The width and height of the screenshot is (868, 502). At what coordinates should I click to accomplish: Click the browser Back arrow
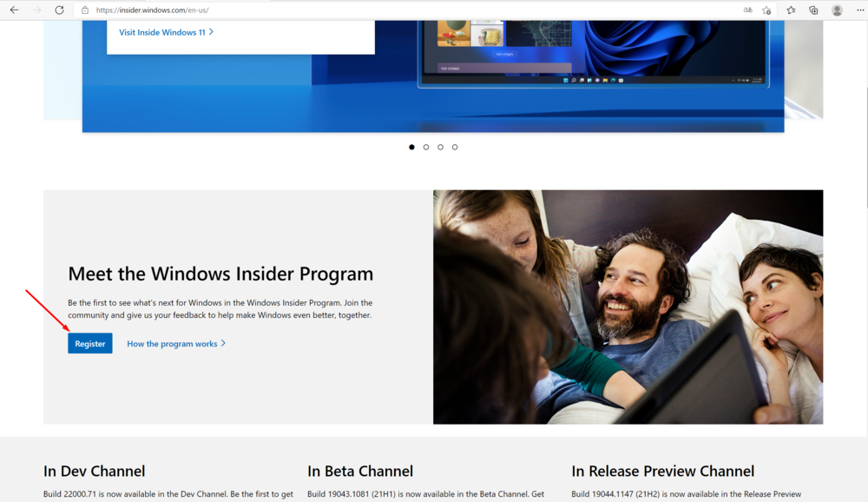14,10
